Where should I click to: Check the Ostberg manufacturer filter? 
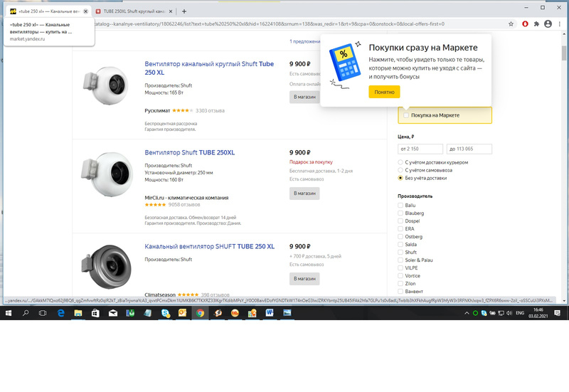400,237
